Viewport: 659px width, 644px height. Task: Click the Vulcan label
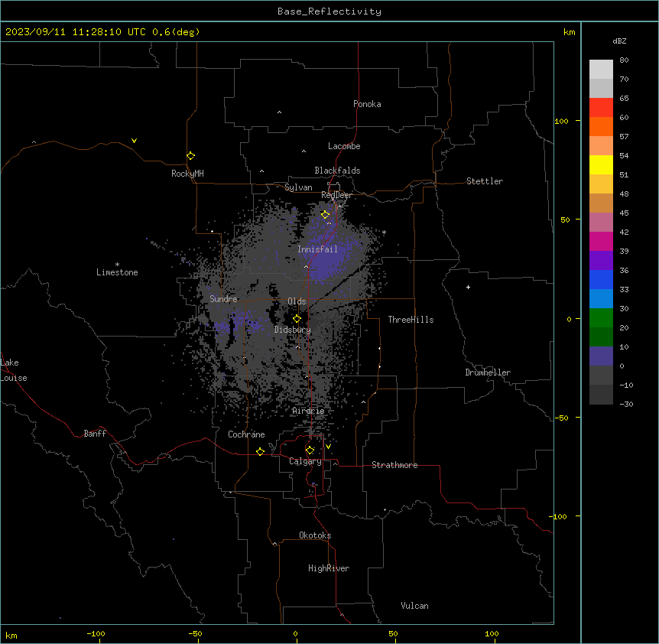[x=414, y=606]
